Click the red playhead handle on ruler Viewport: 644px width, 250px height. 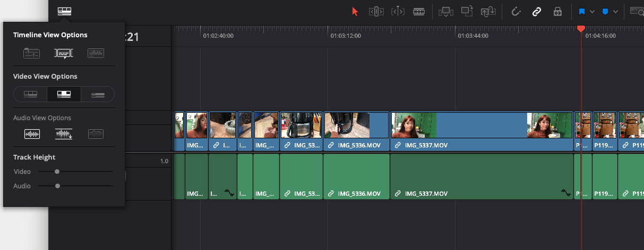pos(581,28)
